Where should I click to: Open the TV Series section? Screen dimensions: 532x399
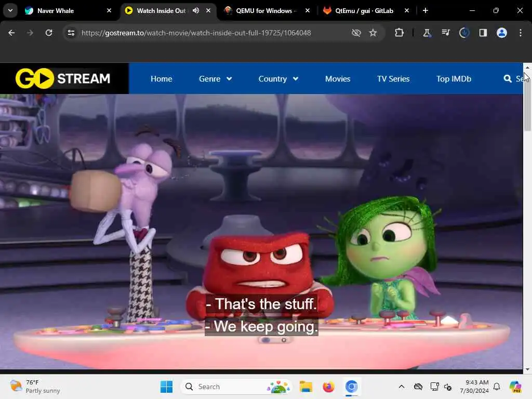click(393, 79)
